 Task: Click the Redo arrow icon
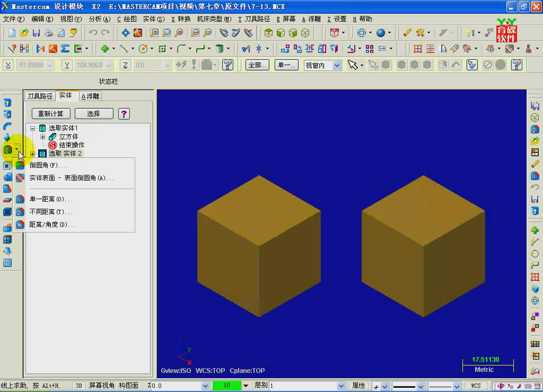pos(106,33)
